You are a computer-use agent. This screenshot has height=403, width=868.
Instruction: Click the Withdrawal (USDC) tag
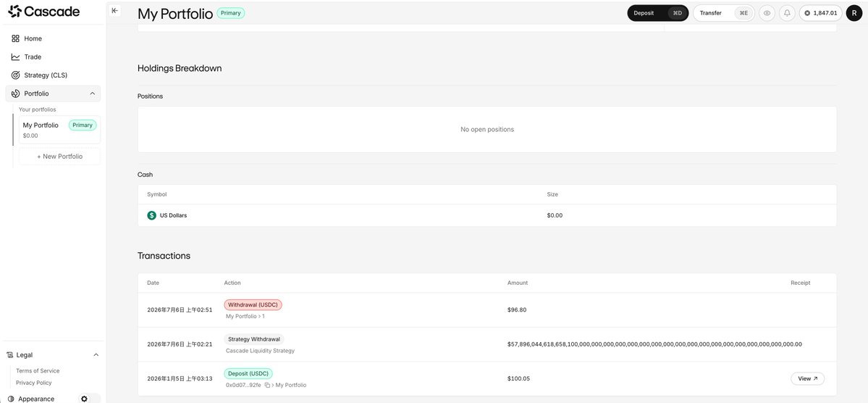click(x=253, y=305)
